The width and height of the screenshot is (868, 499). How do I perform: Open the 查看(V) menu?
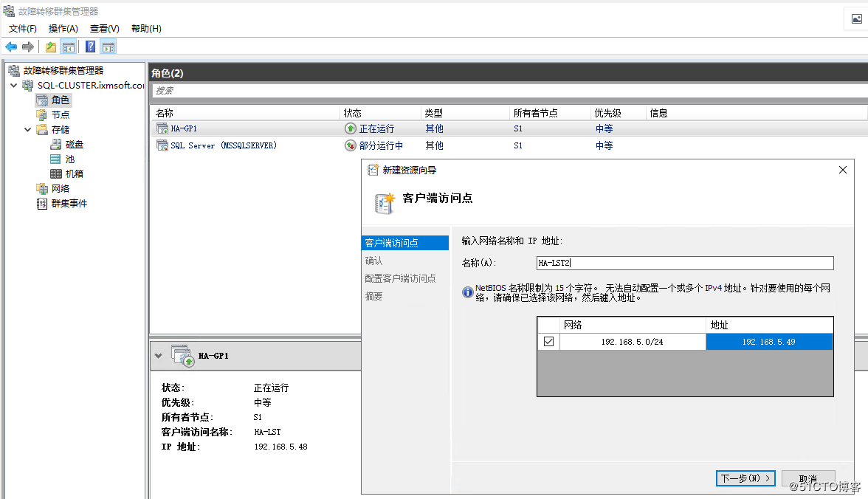[x=103, y=28]
